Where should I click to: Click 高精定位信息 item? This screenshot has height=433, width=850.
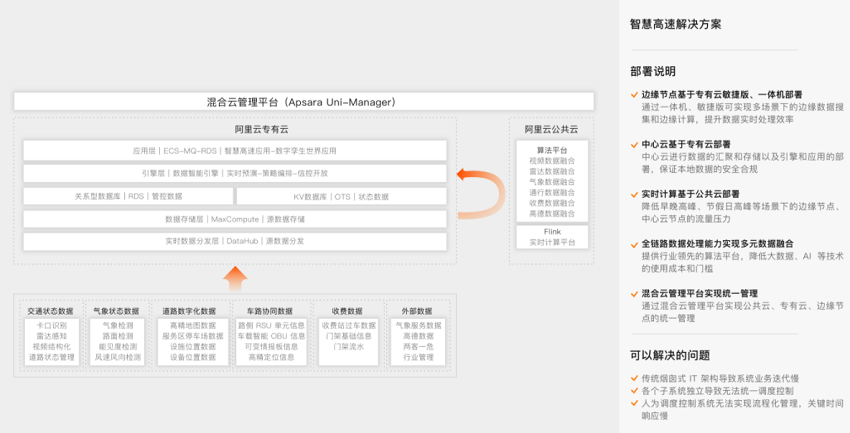point(271,357)
